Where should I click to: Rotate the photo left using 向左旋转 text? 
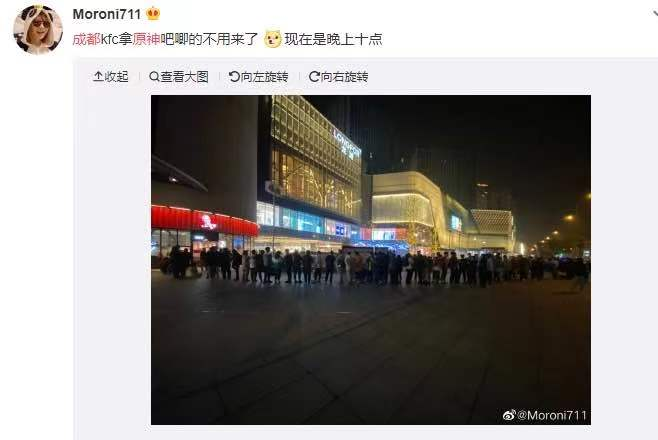[x=264, y=76]
